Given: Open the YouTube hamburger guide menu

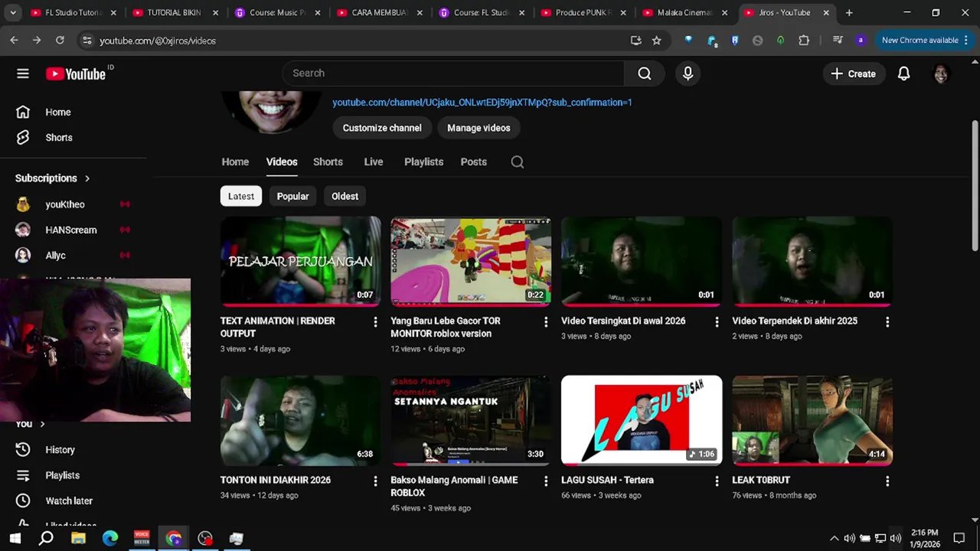Looking at the screenshot, I should point(23,73).
